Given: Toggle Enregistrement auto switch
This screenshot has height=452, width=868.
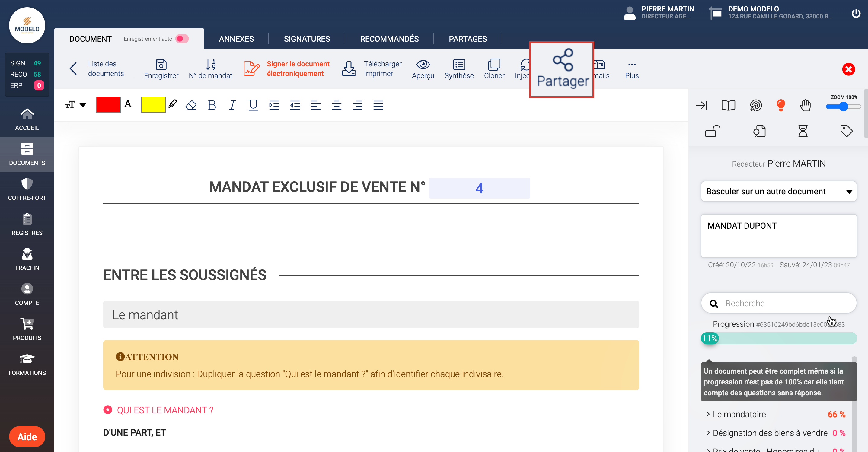Looking at the screenshot, I should [182, 39].
